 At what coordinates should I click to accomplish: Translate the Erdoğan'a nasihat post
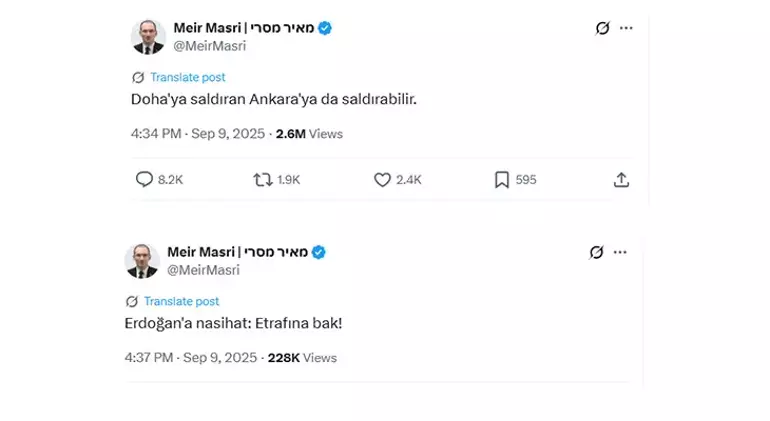[181, 301]
